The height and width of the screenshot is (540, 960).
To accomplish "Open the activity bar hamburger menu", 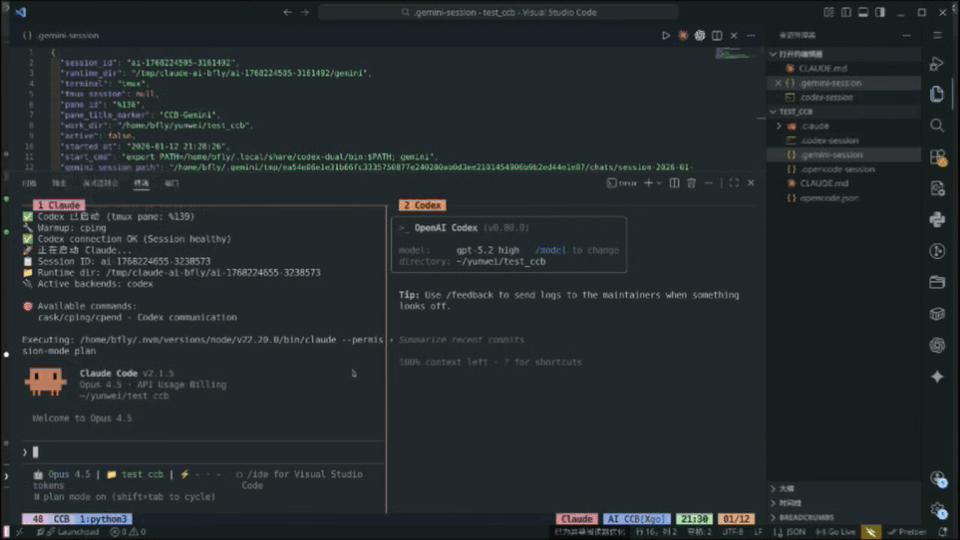I will [937, 36].
